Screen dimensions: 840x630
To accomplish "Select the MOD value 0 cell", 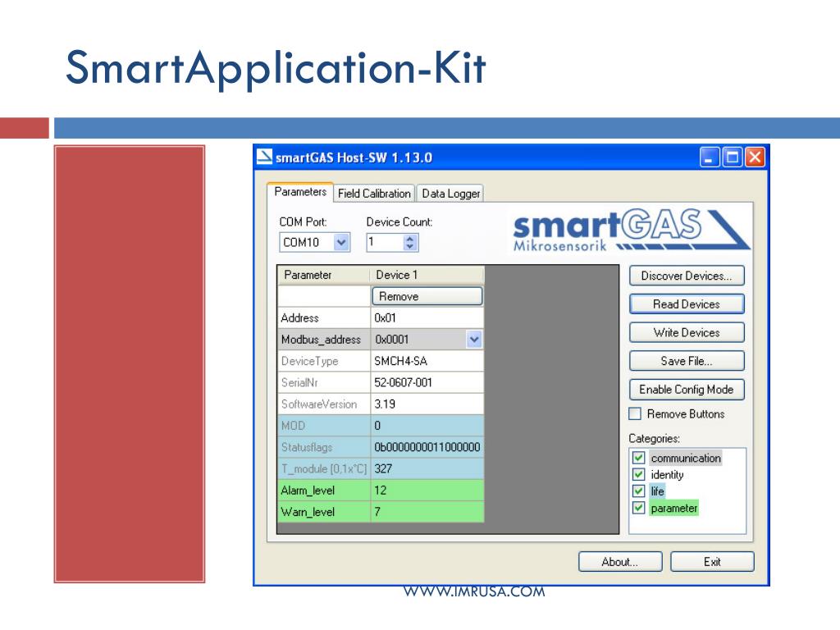I will tap(427, 426).
